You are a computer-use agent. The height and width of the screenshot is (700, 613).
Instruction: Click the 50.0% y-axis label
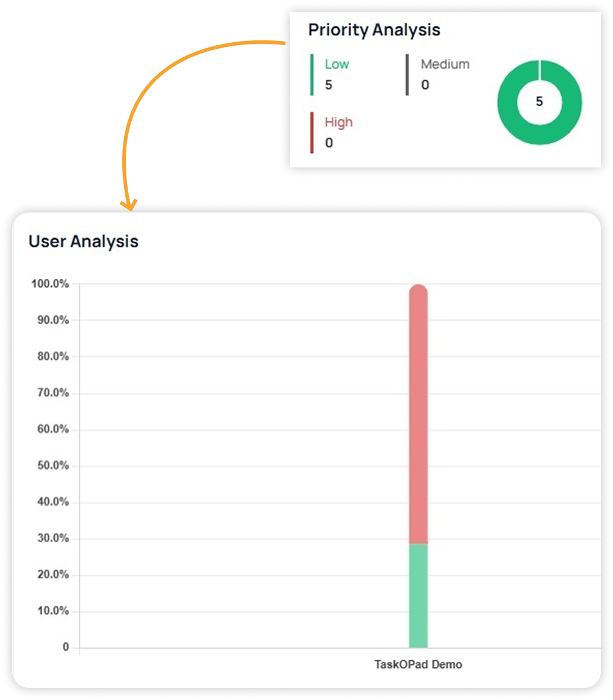(51, 466)
